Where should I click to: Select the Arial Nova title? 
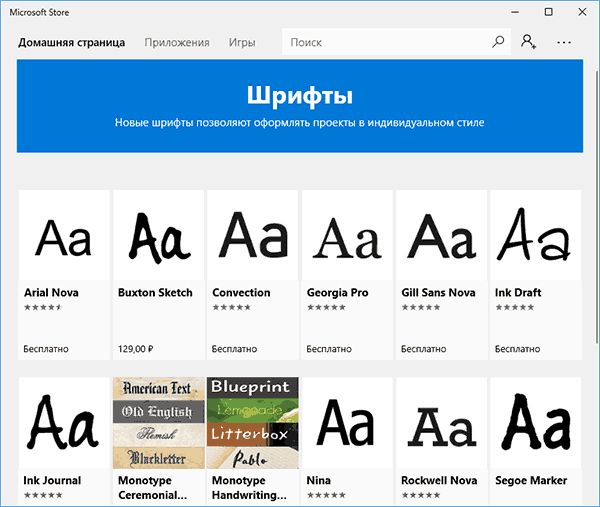[x=51, y=293]
